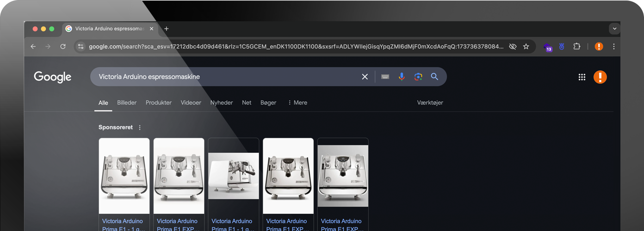The height and width of the screenshot is (231, 644).
Task: Open the Værktøjer search tools
Action: point(430,103)
